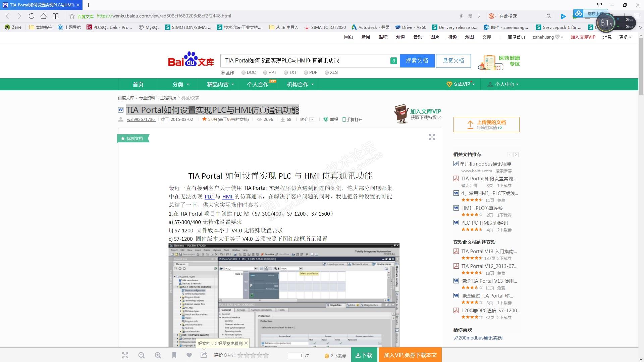The width and height of the screenshot is (644, 362).
Task: Open document on phone via 手机打开
Action: (352, 120)
